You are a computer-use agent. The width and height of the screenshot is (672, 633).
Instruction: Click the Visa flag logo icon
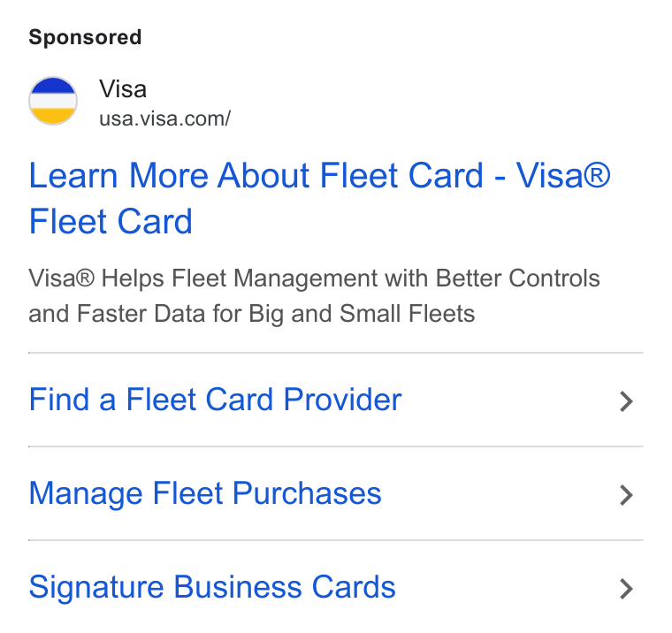53,101
